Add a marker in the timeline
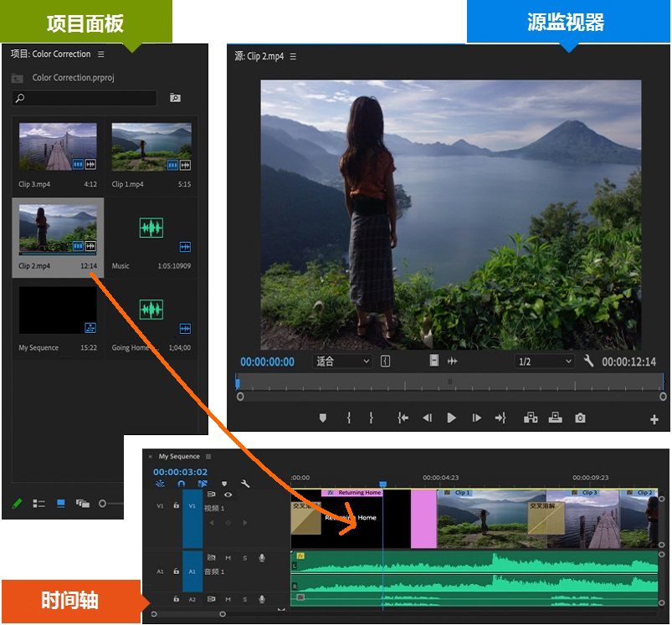Viewport: 672px width, 625px height. point(223,484)
